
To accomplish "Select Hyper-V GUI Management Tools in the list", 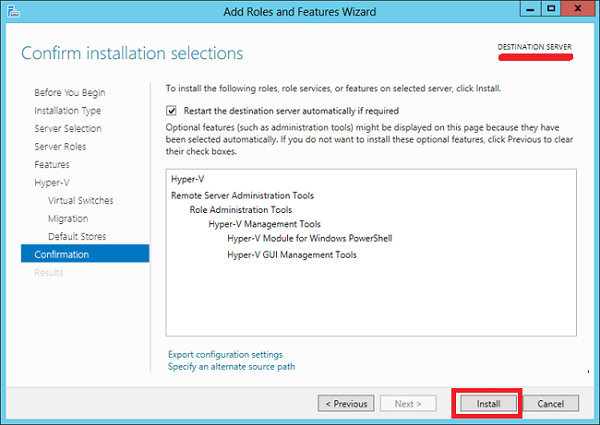I will click(291, 254).
